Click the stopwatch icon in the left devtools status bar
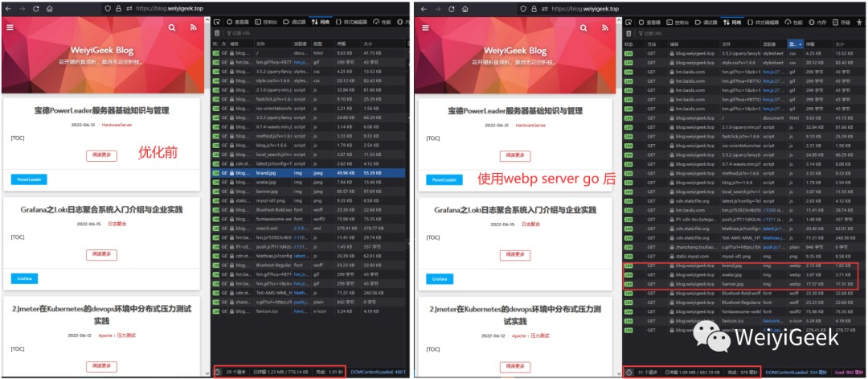Viewport: 868px width, 379px height. tap(218, 373)
